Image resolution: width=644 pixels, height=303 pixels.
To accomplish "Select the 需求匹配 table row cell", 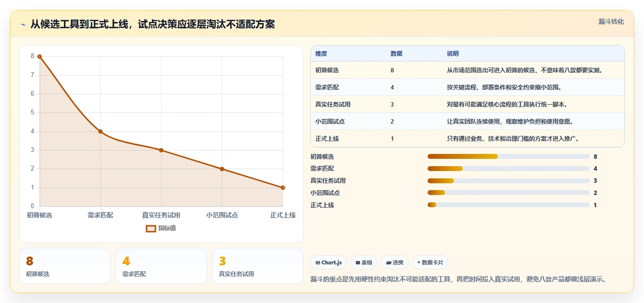I will [x=327, y=87].
